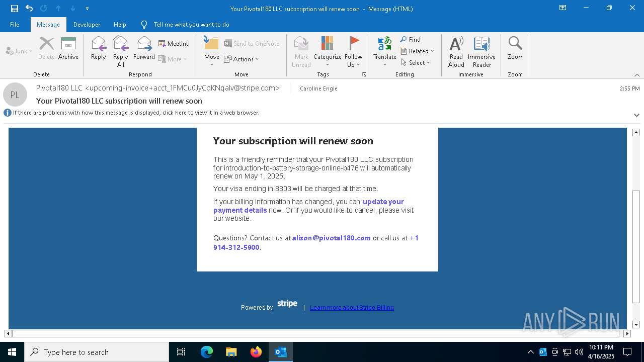This screenshot has width=644, height=362.
Task: Select the Outlook taskbar button
Action: tap(281, 352)
